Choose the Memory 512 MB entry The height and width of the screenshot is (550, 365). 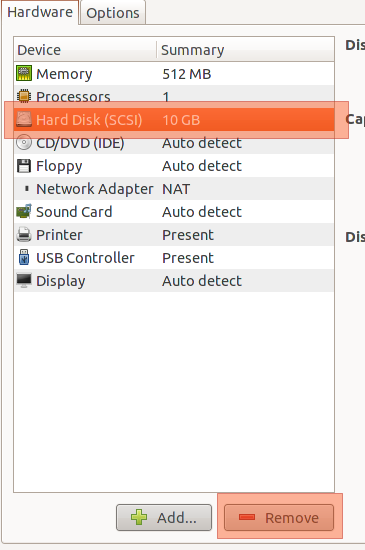[x=174, y=73]
